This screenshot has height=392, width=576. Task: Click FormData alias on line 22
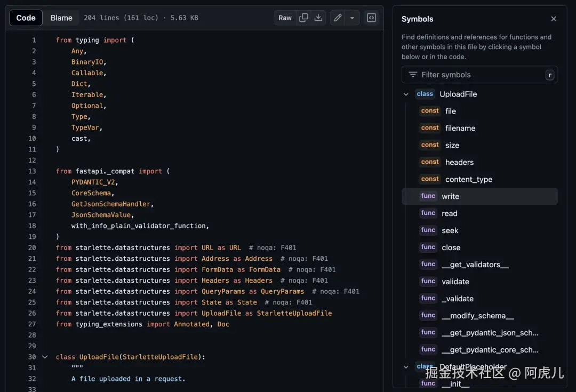(265, 270)
